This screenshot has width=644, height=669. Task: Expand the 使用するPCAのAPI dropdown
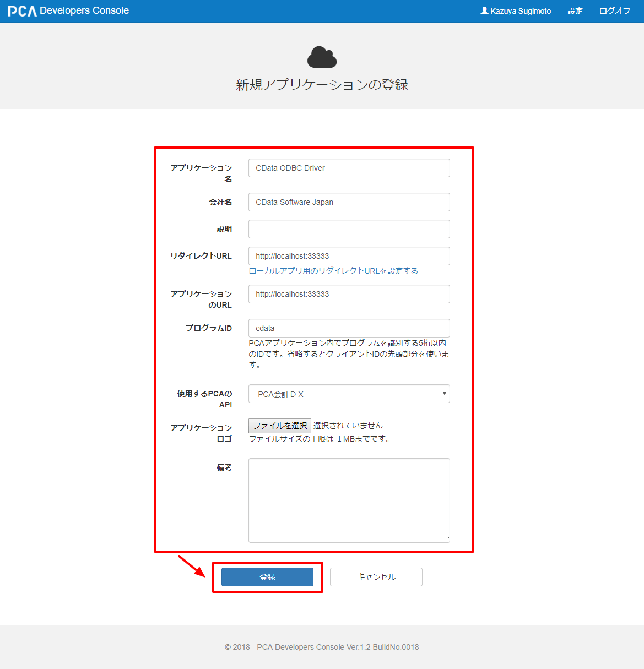(349, 394)
